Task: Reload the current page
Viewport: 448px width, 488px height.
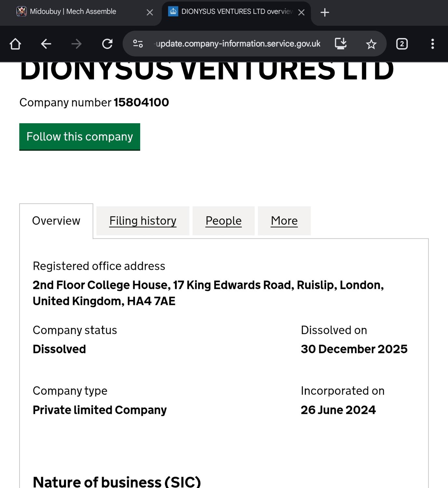Action: point(107,44)
